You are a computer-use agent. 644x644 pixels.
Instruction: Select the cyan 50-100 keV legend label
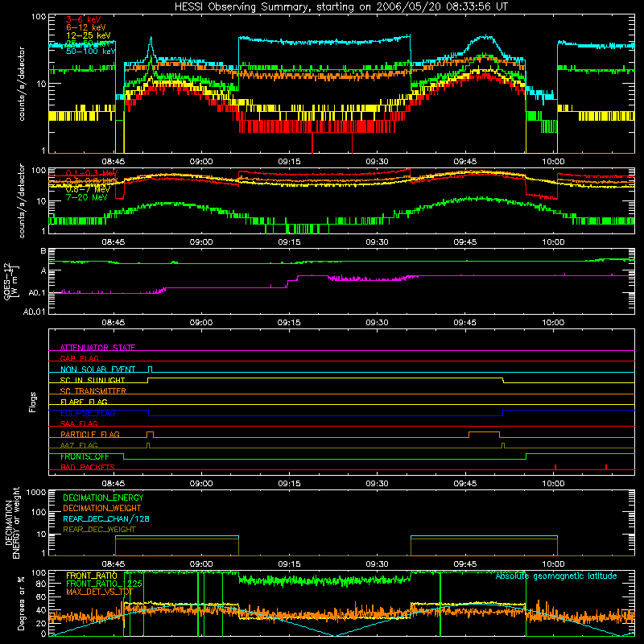click(x=91, y=52)
